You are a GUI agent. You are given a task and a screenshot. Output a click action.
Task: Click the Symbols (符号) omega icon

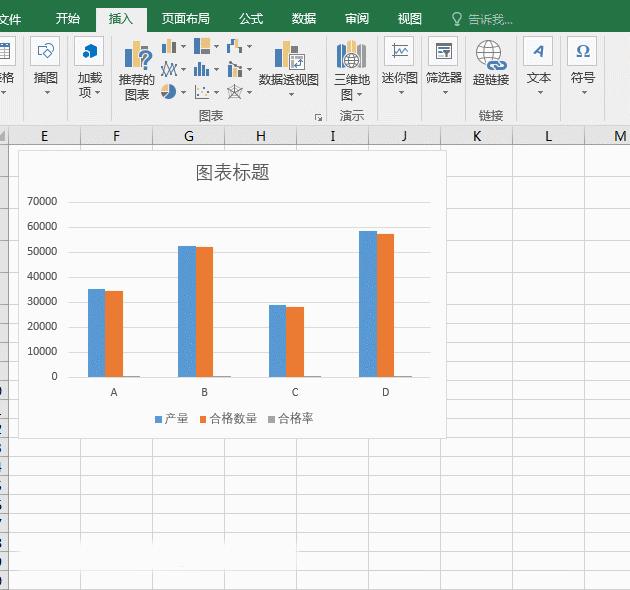[x=582, y=51]
